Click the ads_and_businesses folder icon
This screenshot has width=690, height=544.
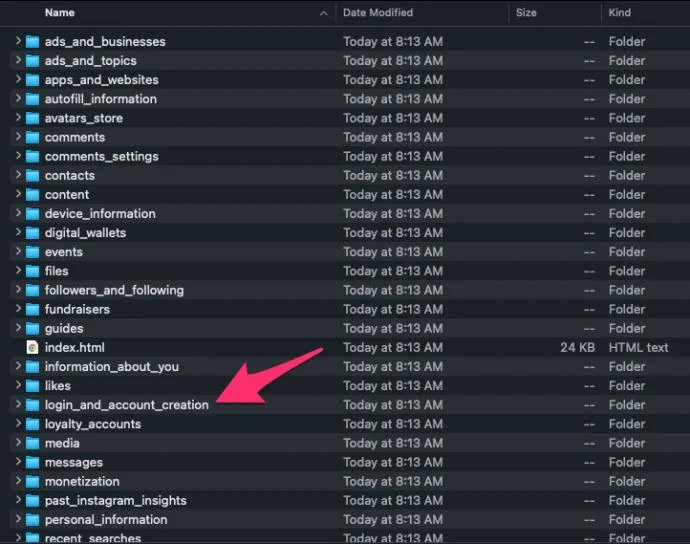coord(33,42)
